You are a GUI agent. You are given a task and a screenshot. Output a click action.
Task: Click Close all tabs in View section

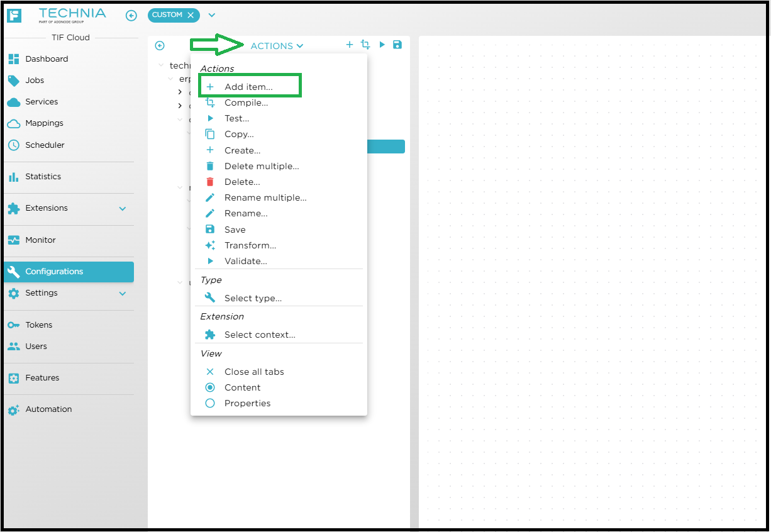point(253,372)
